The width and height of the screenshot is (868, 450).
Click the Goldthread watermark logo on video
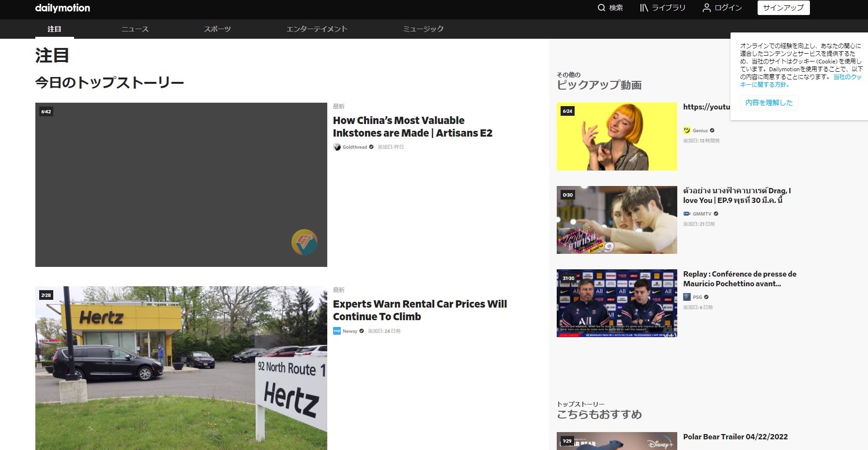(305, 242)
